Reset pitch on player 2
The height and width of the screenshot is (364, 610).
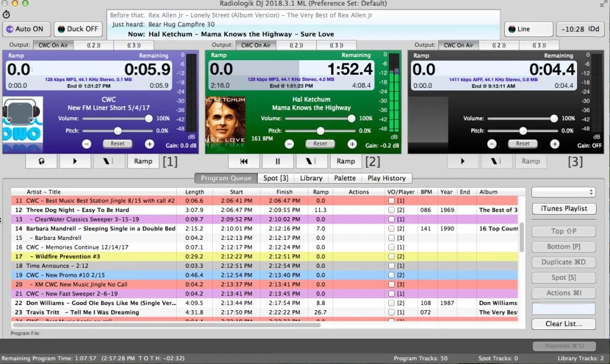[x=320, y=144]
